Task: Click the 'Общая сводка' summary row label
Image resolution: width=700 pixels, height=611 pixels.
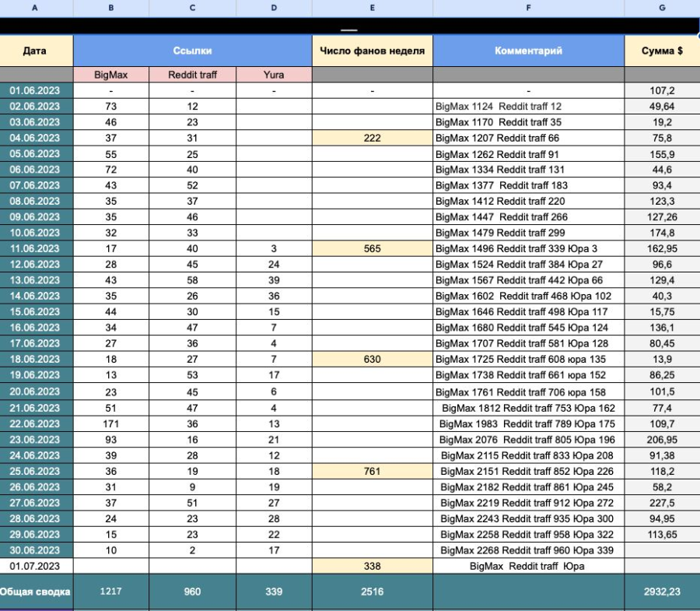Action: point(36,592)
